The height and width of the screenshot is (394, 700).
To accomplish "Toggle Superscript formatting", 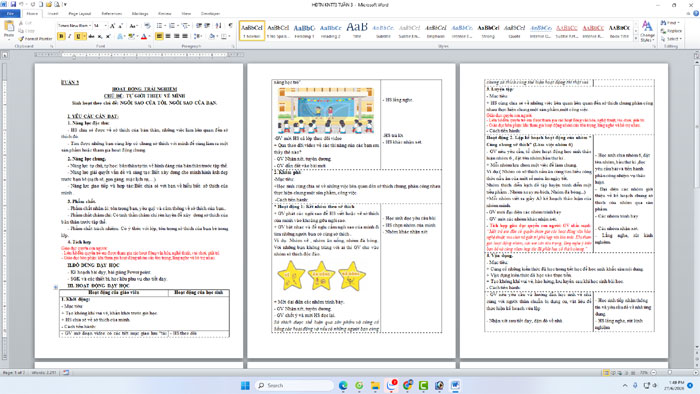I will click(x=108, y=36).
